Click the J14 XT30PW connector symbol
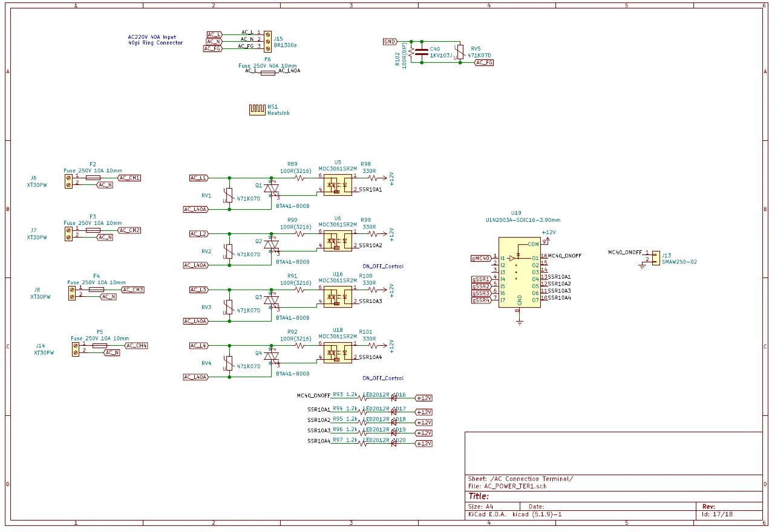The height and width of the screenshot is (532, 772). [x=76, y=349]
